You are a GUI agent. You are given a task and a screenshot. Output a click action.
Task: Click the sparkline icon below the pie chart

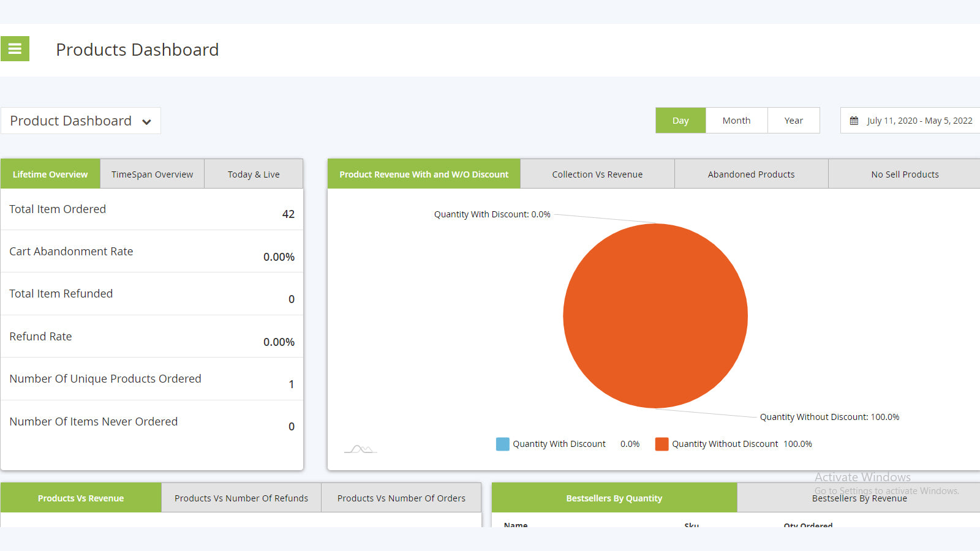pos(360,448)
